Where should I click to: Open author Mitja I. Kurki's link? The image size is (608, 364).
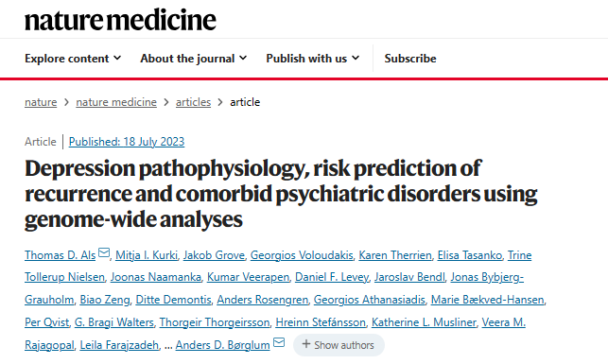tap(147, 255)
